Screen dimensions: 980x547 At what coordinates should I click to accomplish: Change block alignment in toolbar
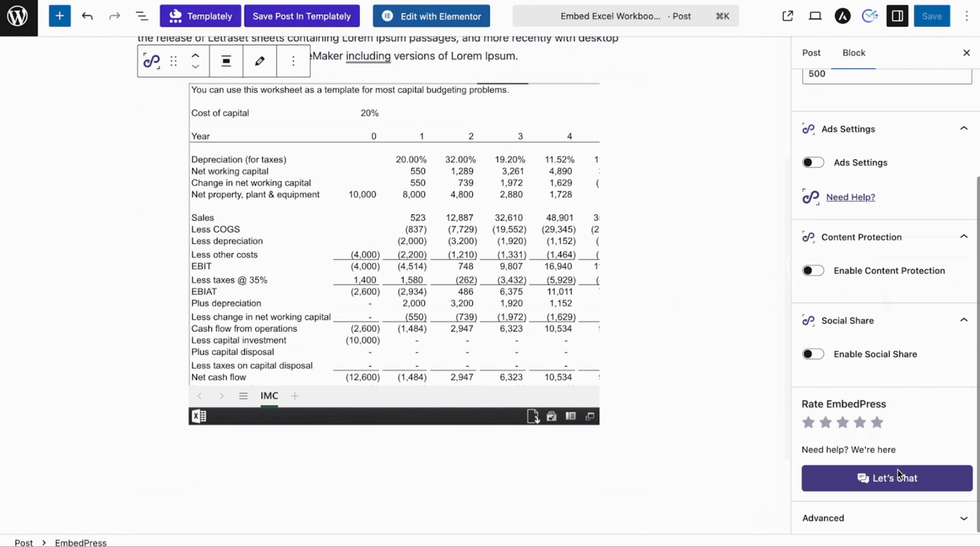coord(226,61)
